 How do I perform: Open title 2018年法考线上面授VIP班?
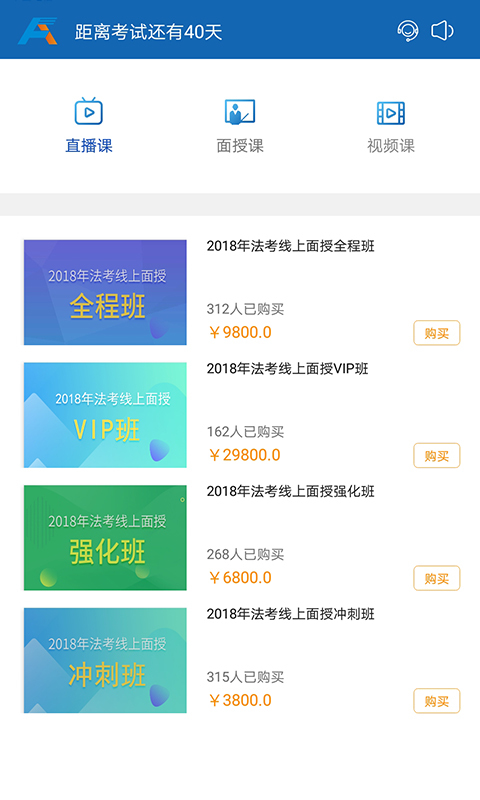(x=287, y=368)
